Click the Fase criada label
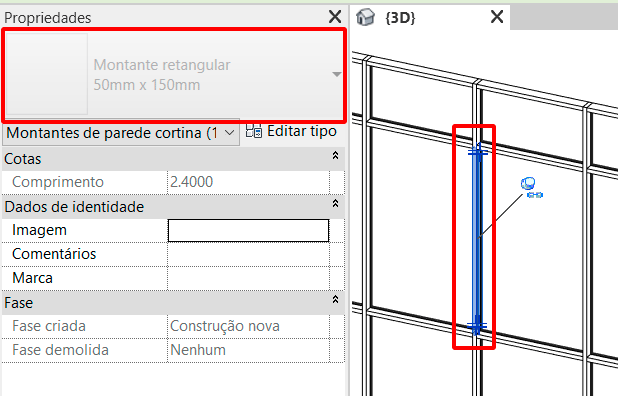The image size is (618, 396). coord(49,326)
